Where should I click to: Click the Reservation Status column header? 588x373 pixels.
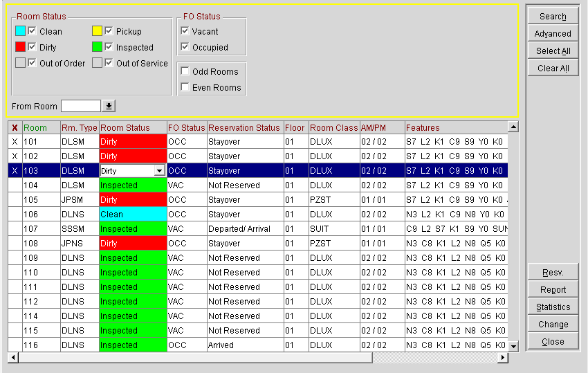click(244, 127)
